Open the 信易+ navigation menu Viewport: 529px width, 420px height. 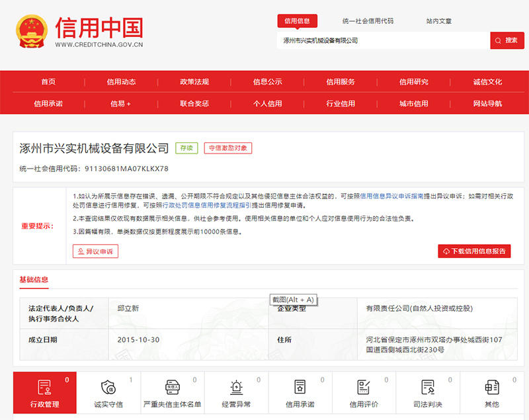pos(120,103)
